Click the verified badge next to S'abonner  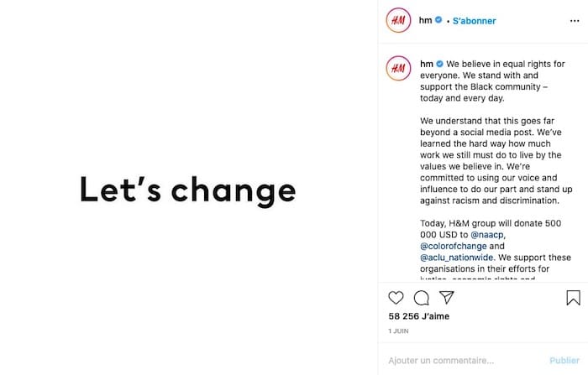click(x=438, y=21)
